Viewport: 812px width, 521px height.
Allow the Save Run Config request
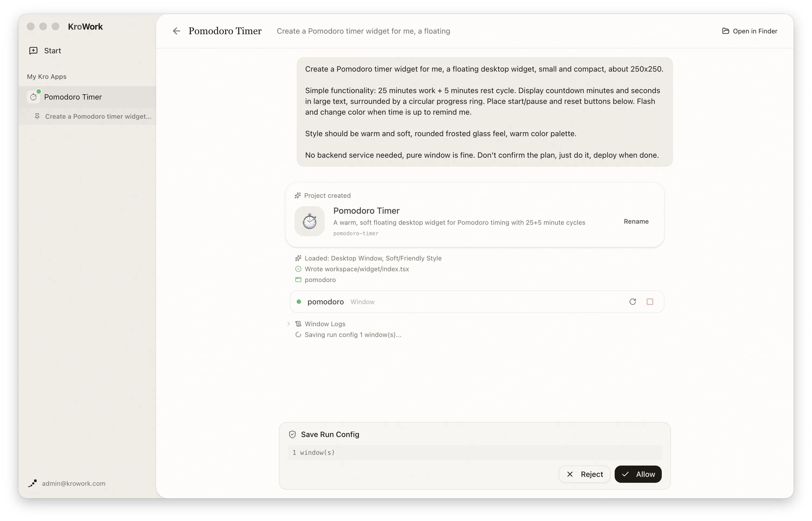tap(638, 474)
